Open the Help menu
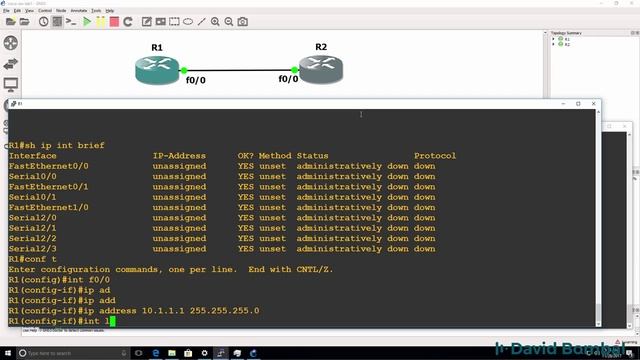This screenshot has height=360, width=640. [x=110, y=11]
